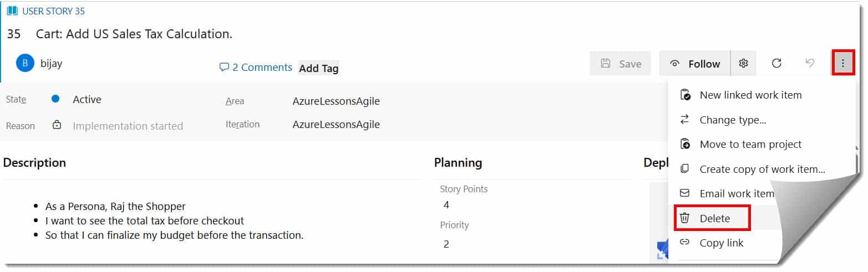Screen dimensions: 868x272
Task: Click the Story Points value field
Action: 446,205
